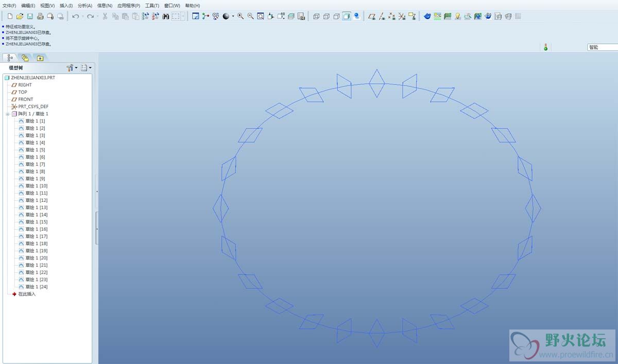
Task: Open the model tree show dropdown
Action: (x=86, y=67)
